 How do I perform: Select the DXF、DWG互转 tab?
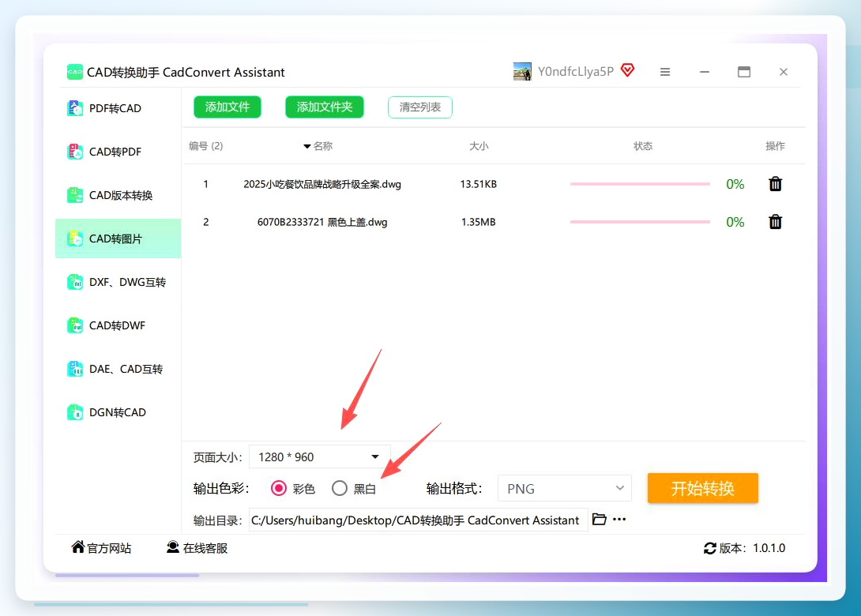118,282
